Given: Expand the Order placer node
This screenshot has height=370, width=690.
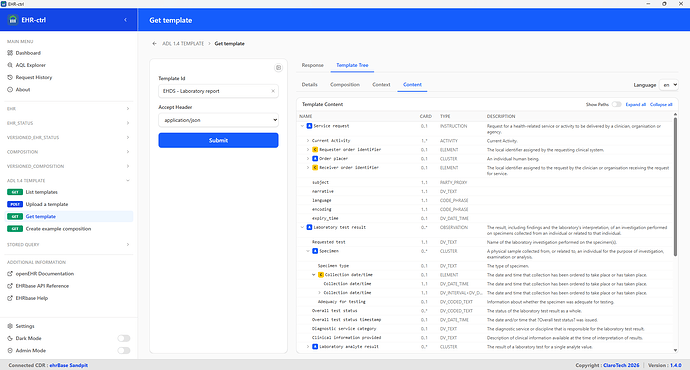Looking at the screenshot, I should (x=308, y=159).
